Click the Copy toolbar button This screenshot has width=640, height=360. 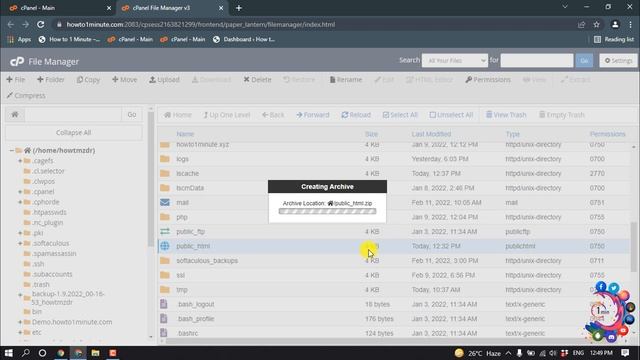pos(88,80)
